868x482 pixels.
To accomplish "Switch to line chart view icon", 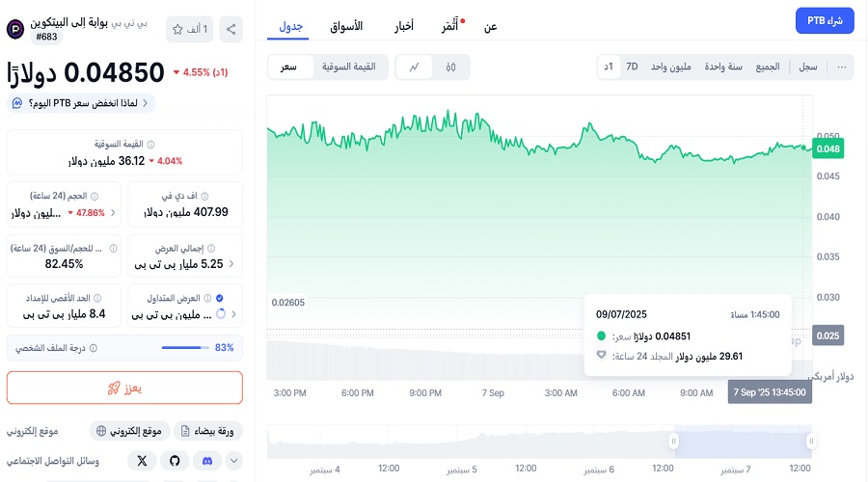I will pos(414,67).
